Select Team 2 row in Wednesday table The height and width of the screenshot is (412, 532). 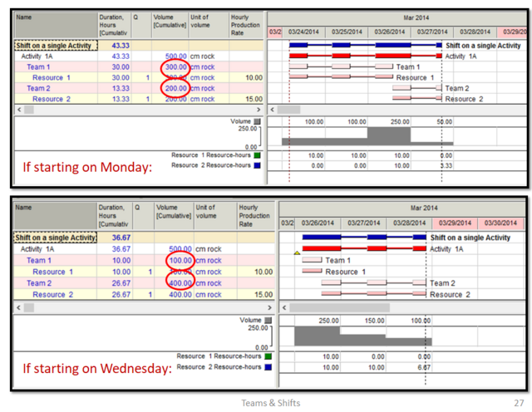pyautogui.click(x=144, y=283)
